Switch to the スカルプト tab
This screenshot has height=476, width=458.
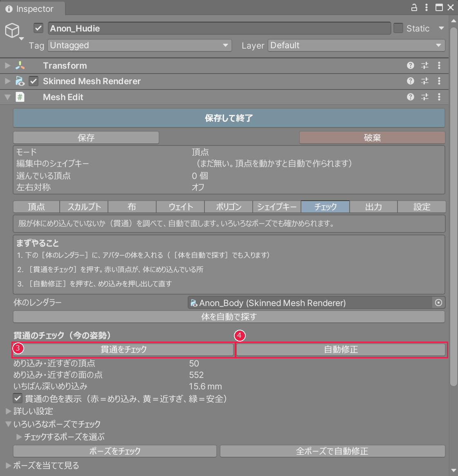coord(84,207)
